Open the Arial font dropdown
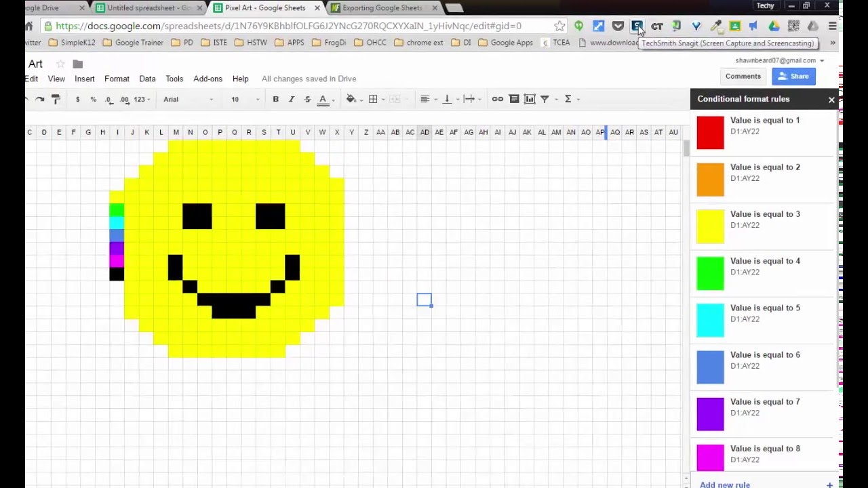The width and height of the screenshot is (868, 488). [188, 100]
